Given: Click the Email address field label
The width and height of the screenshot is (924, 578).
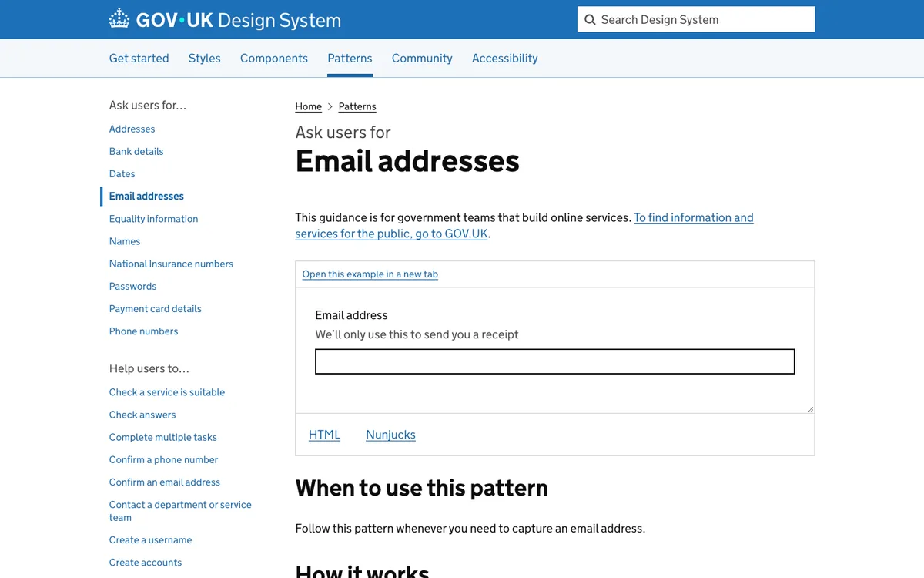Looking at the screenshot, I should [x=351, y=315].
